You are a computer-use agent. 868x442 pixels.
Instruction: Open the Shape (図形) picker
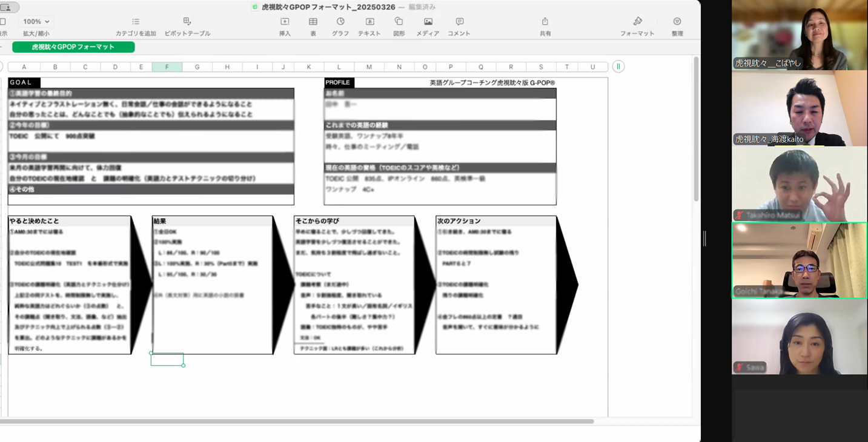coord(399,22)
